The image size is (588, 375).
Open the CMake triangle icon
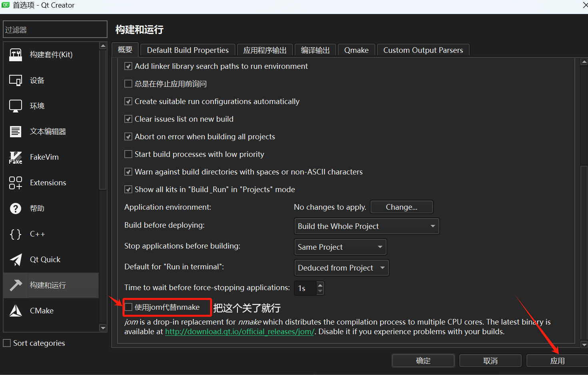coord(16,311)
